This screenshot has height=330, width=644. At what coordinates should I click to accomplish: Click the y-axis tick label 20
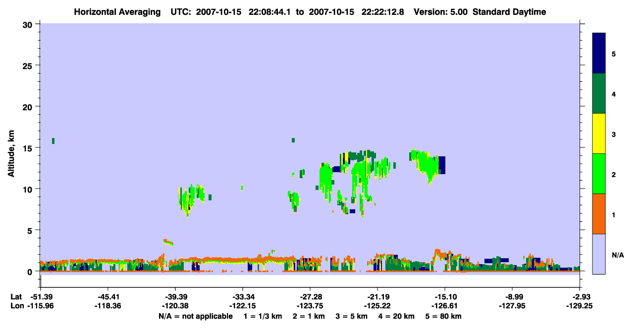29,106
